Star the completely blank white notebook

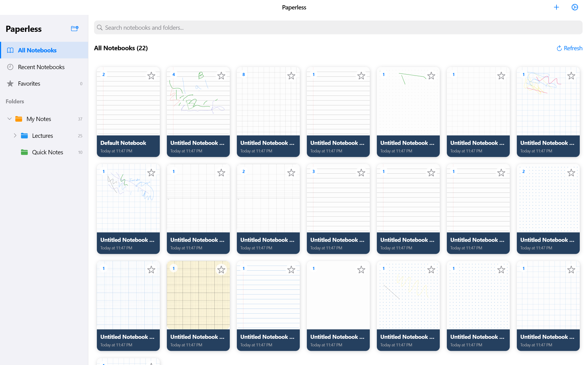coord(361,270)
